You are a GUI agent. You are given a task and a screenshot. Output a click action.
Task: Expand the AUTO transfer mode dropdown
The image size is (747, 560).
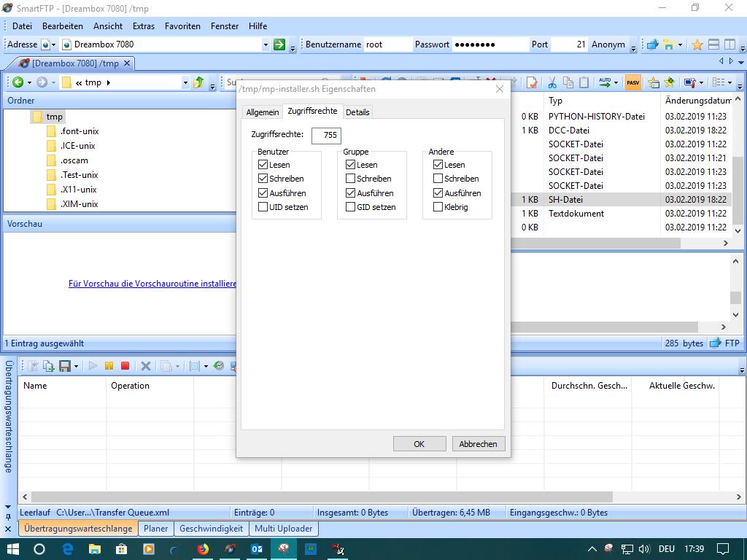pyautogui.click(x=616, y=82)
